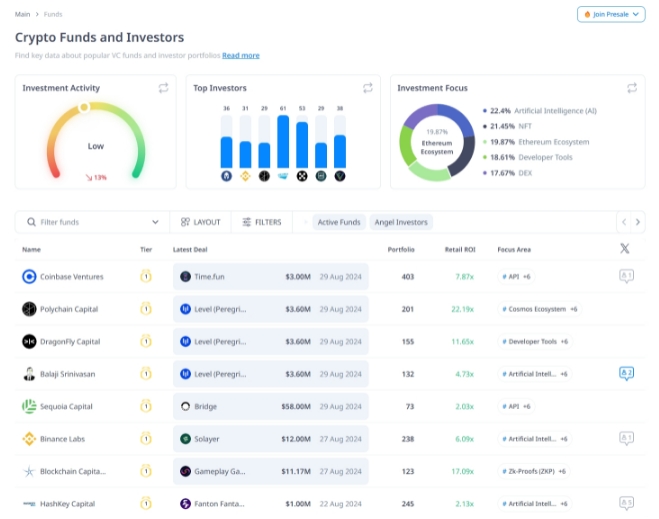Click the Binance Labs logo icon
Screen dimensions: 659x519
pyautogui.click(x=29, y=439)
